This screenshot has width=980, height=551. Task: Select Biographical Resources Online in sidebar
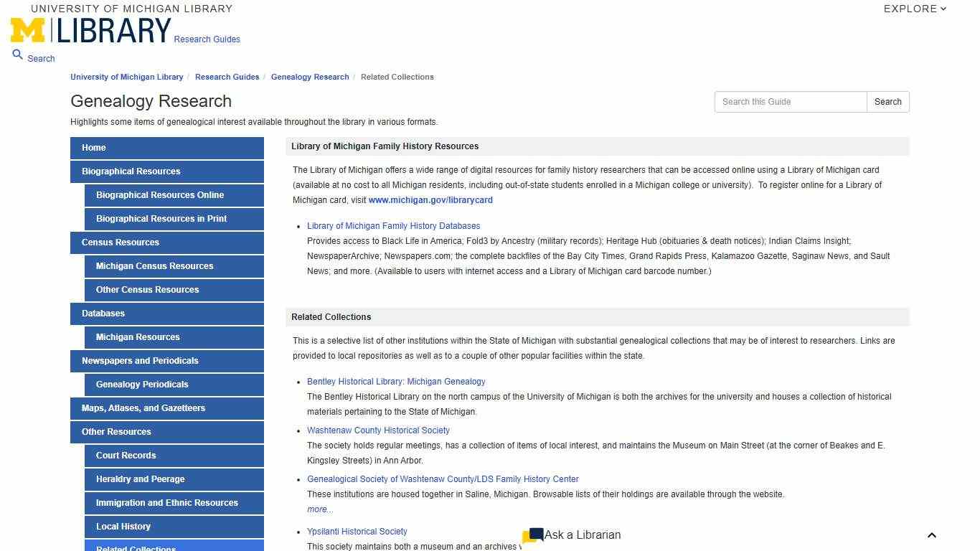pyautogui.click(x=160, y=195)
